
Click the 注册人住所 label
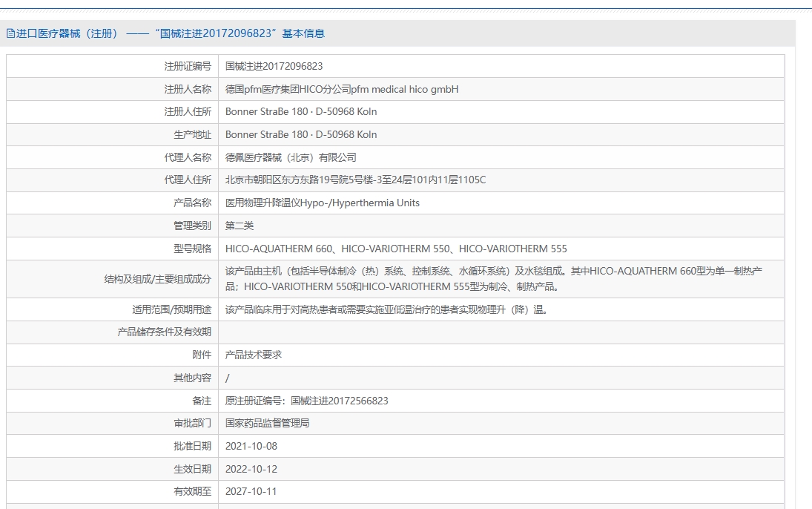pyautogui.click(x=188, y=112)
